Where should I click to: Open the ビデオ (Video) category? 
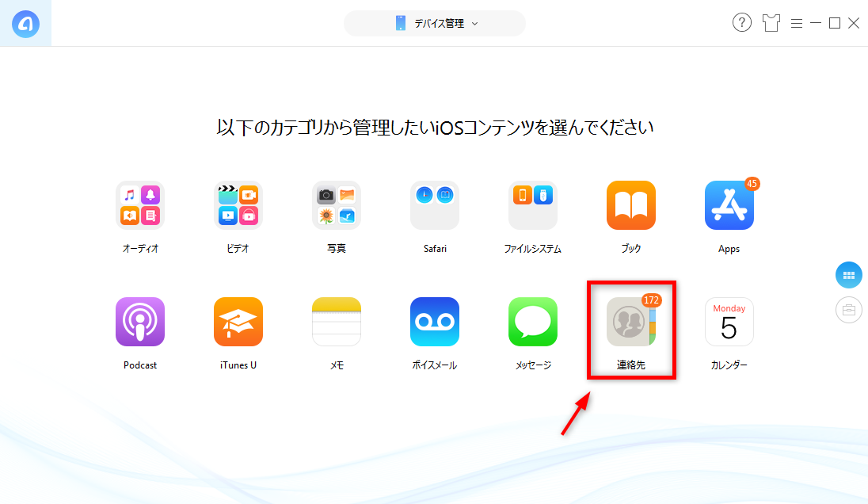[x=238, y=205]
